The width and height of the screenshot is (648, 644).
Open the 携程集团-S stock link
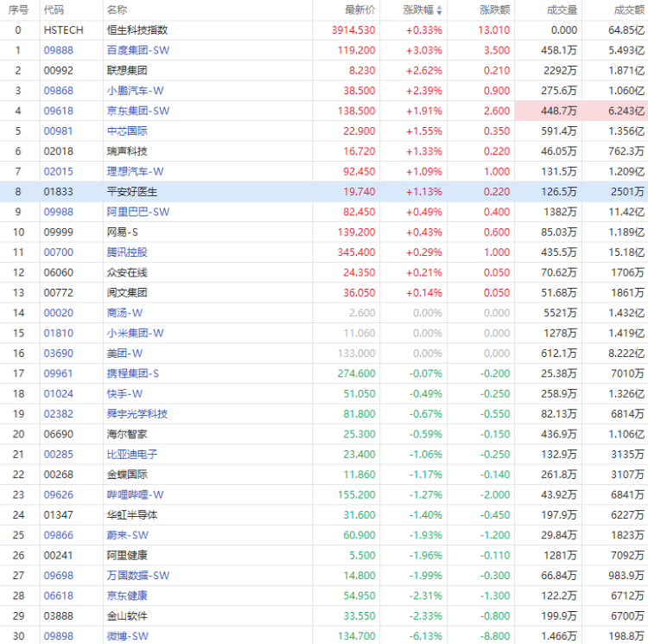[133, 373]
